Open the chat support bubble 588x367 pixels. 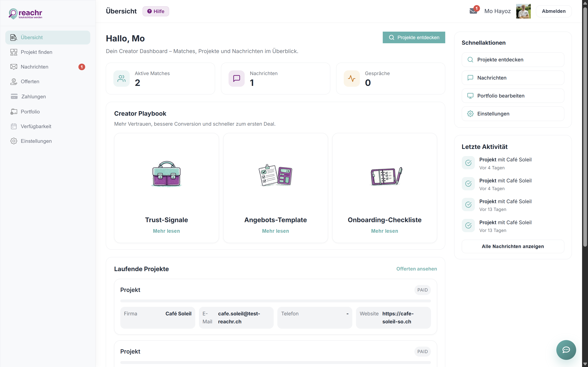(x=566, y=350)
